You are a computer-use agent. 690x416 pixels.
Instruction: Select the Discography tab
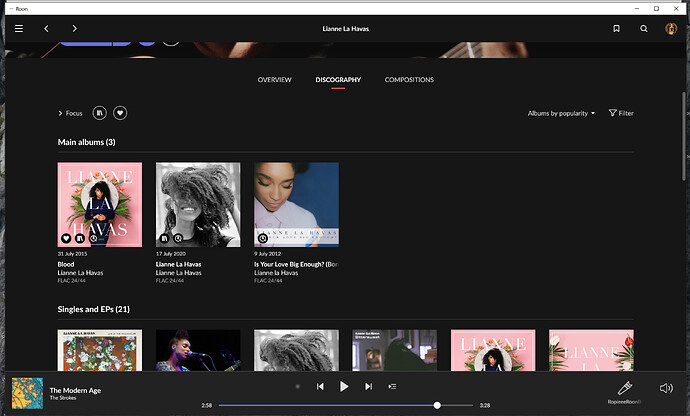pyautogui.click(x=338, y=80)
